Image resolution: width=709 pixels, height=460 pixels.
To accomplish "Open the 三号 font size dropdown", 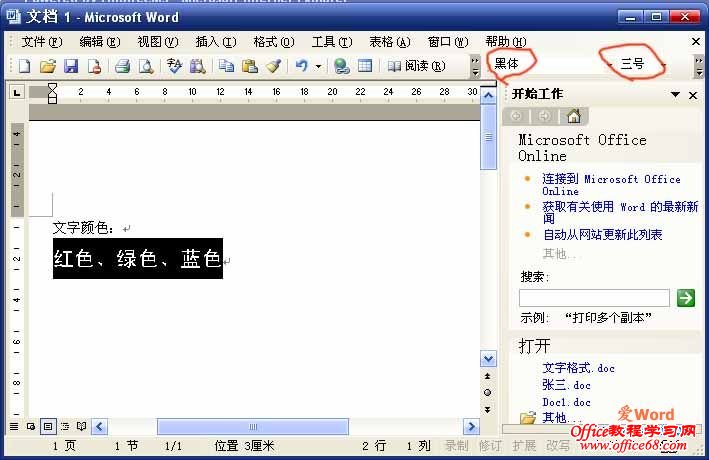I will 664,66.
